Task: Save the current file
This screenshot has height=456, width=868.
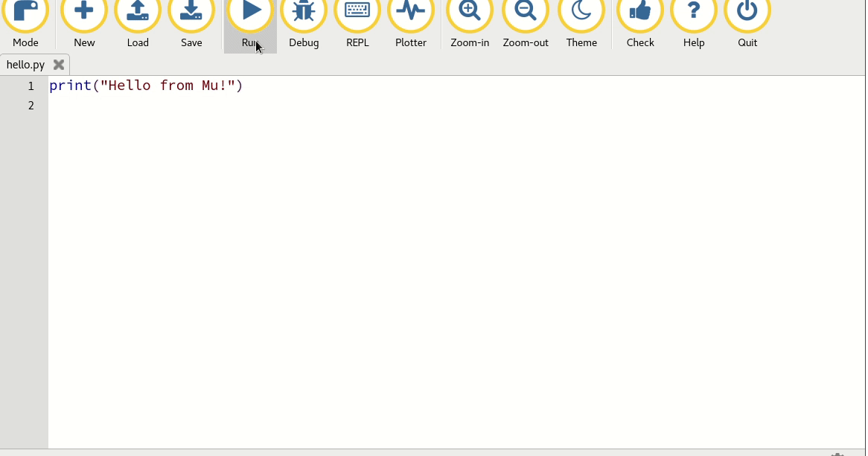Action: tap(191, 22)
